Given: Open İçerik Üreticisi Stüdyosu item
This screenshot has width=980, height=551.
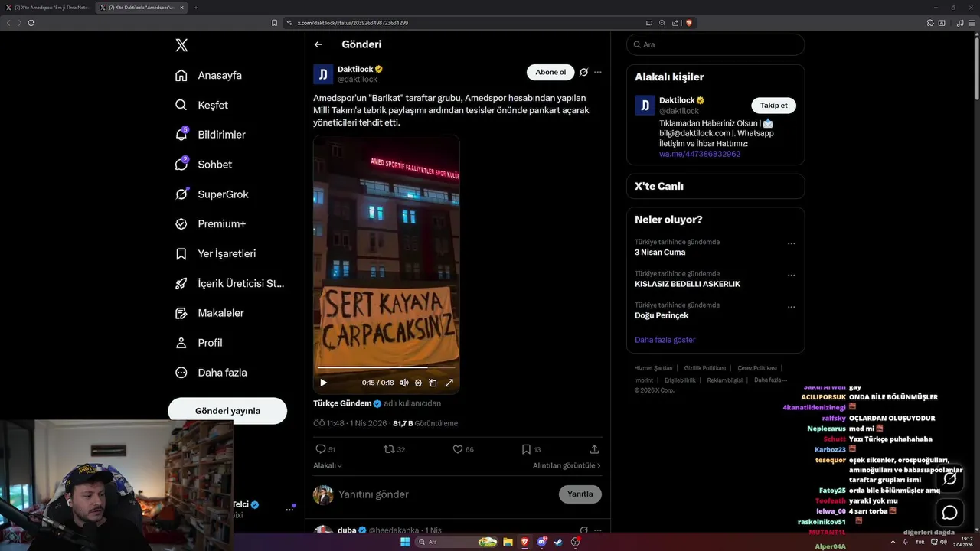Looking at the screenshot, I should pos(230,283).
